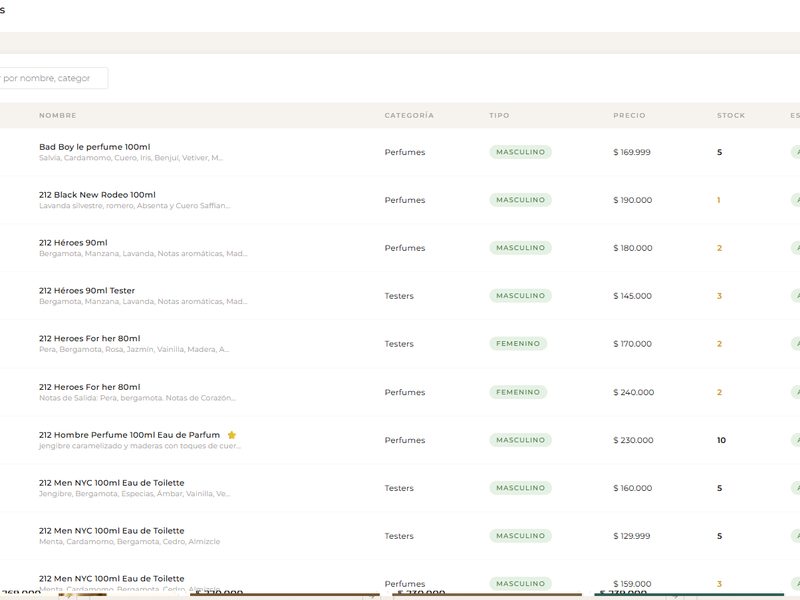The height and width of the screenshot is (600, 800).
Task: Click the description 'Jengibre, Bergamota, Especias, Ámbar...'
Action: [x=134, y=494]
